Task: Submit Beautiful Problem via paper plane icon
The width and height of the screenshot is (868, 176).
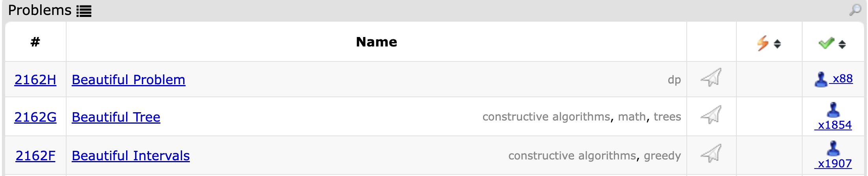Action: click(711, 78)
